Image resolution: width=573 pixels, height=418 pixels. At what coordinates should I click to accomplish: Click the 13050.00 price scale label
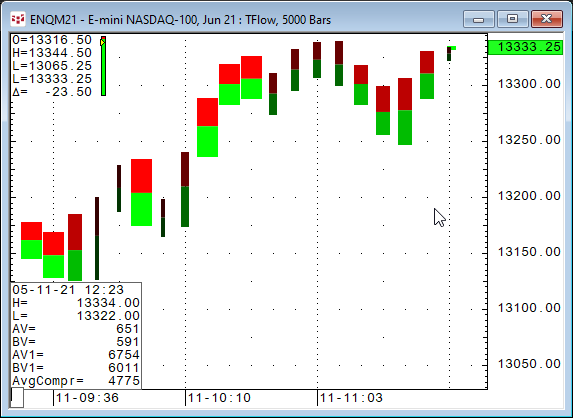529,364
